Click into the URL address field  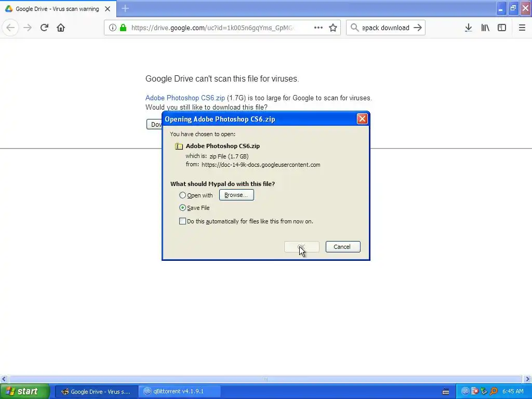pyautogui.click(x=212, y=28)
